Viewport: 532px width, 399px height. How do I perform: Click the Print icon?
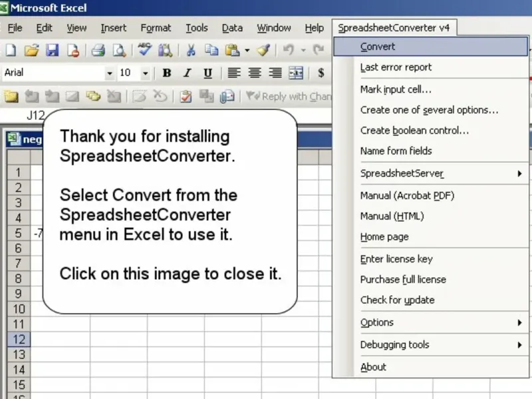[x=98, y=51]
